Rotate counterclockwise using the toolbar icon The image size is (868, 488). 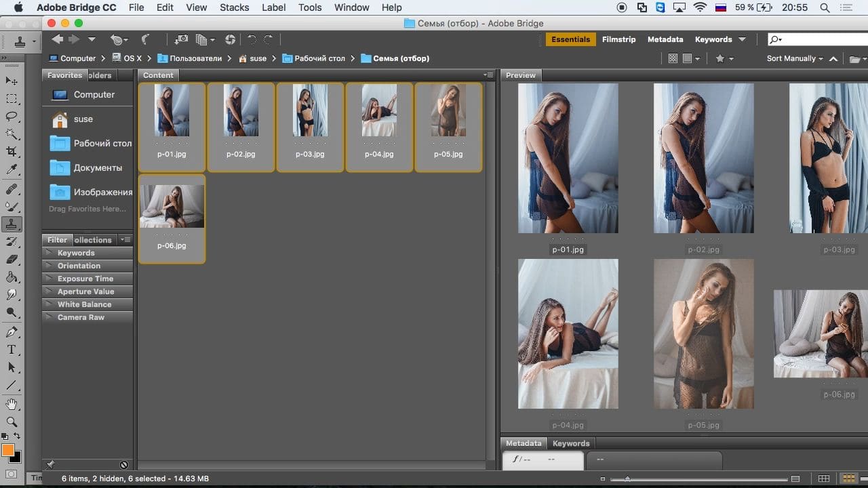point(252,39)
